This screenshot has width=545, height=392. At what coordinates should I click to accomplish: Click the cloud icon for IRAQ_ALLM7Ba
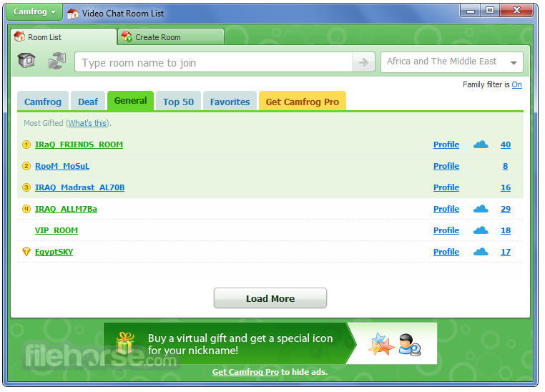(x=481, y=209)
